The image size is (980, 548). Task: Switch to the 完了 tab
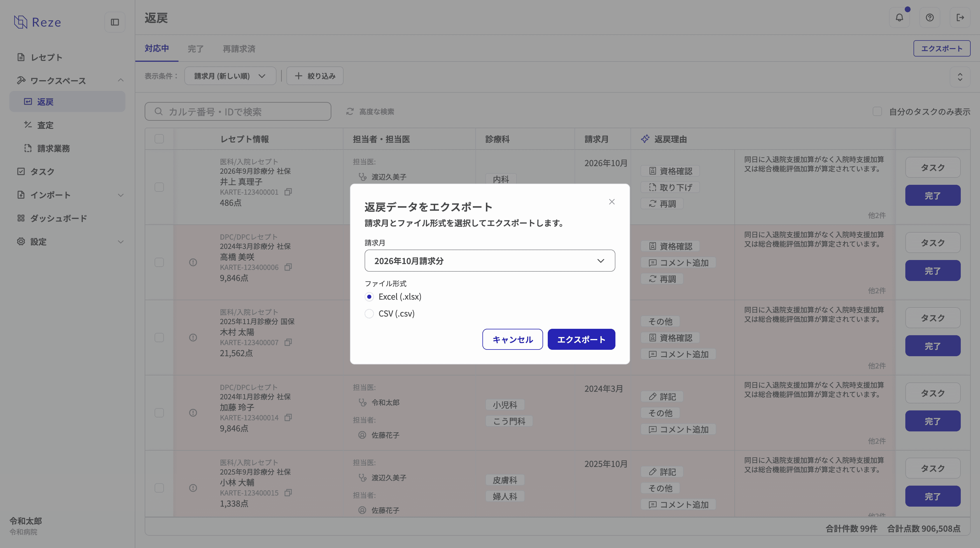point(195,49)
